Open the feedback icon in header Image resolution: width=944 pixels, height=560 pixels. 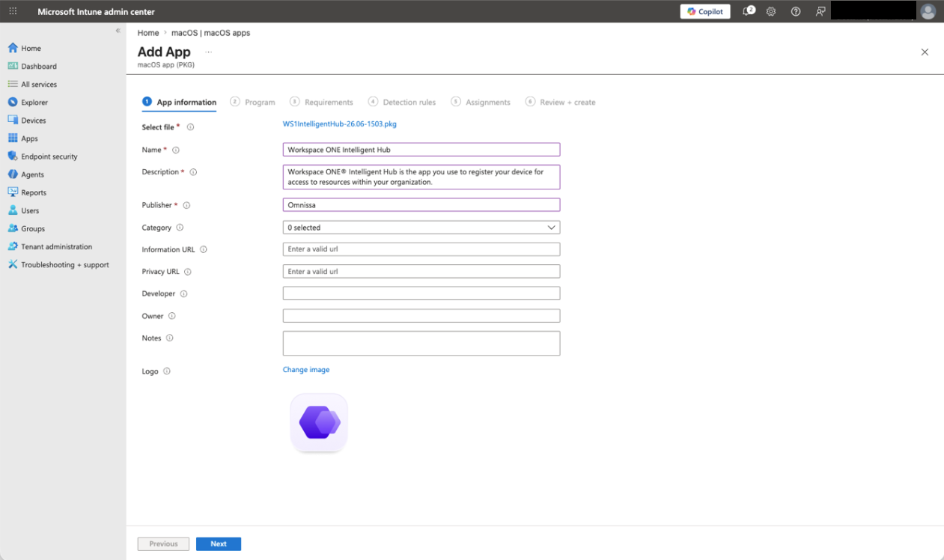pyautogui.click(x=820, y=11)
